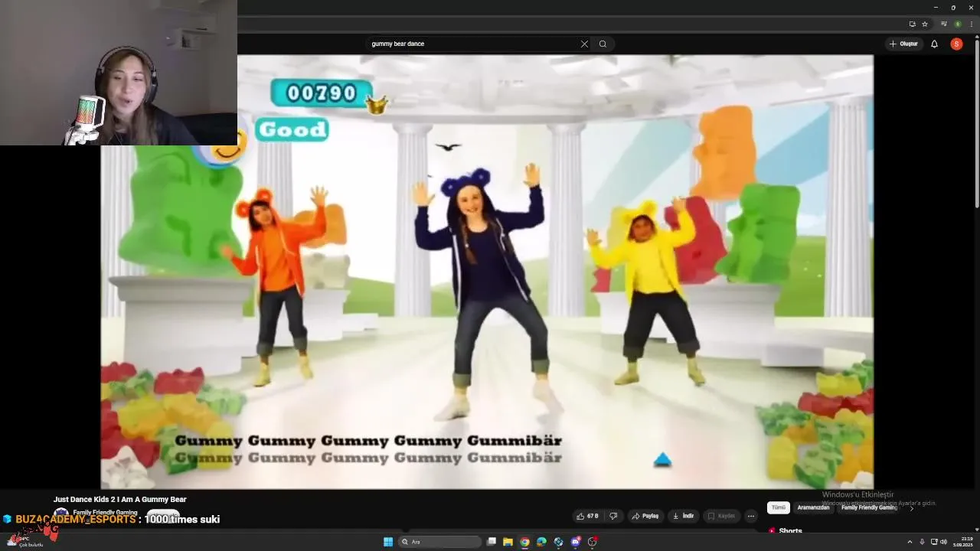The width and height of the screenshot is (980, 551).
Task: Clear the YouTube search box text
Action: tap(584, 44)
